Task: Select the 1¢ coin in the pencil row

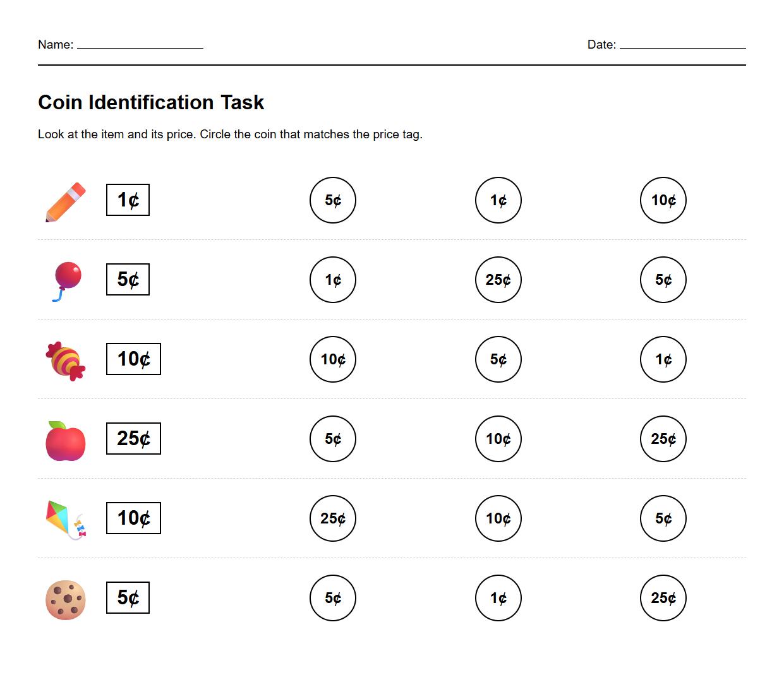Action: click(498, 200)
